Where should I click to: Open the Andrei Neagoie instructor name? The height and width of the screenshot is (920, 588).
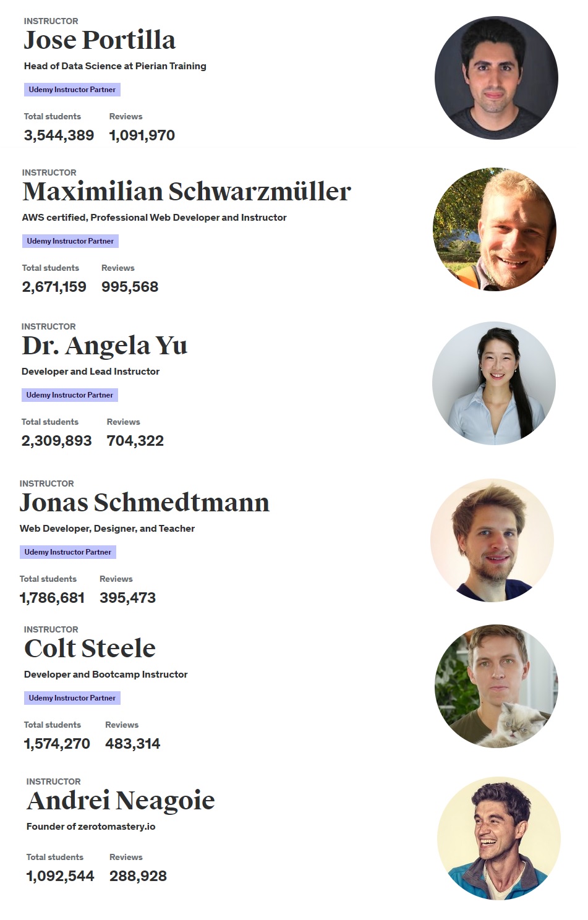tap(121, 801)
